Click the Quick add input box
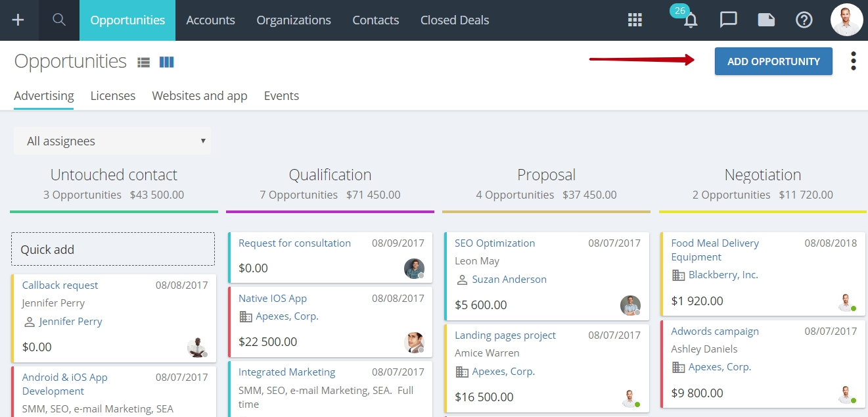Screen dimensions: 868x417 (x=113, y=249)
